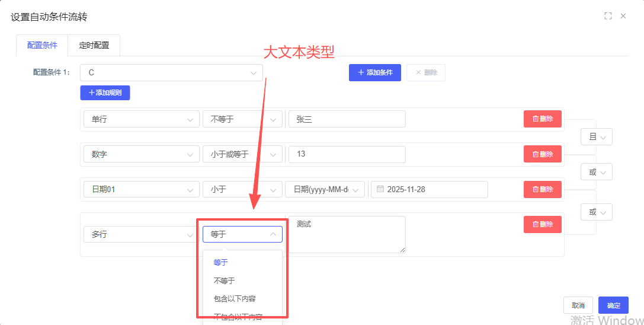Expand the 且 logic connector dropdown
The image size is (644, 325).
click(x=596, y=137)
